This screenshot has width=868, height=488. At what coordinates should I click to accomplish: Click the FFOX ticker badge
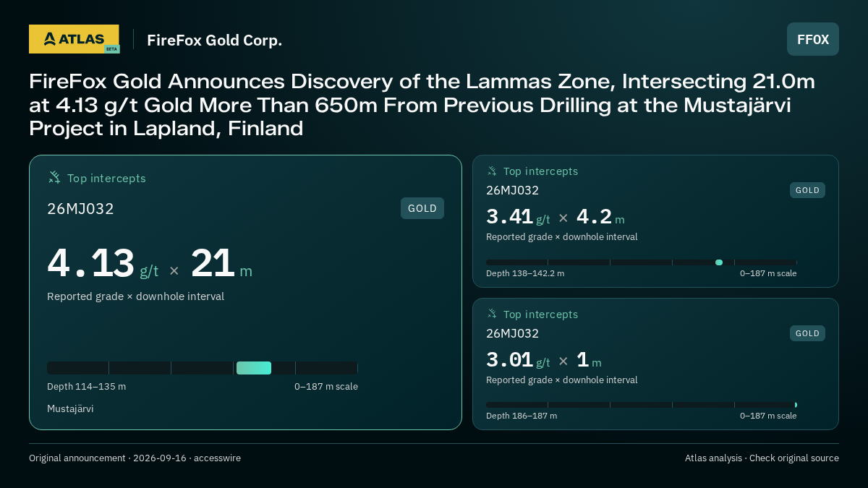[x=813, y=39]
